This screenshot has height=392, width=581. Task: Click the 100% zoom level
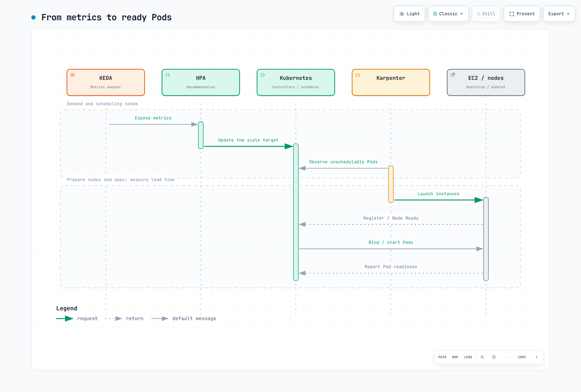(522, 357)
